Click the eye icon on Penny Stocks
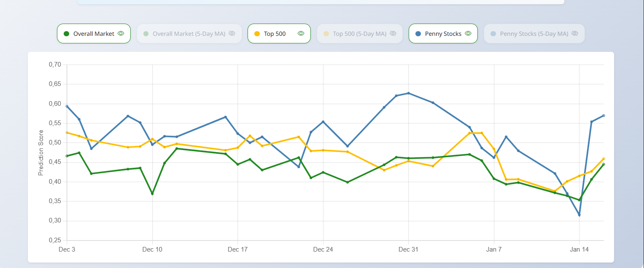Screen dimensions: 644x268 click(x=468, y=33)
